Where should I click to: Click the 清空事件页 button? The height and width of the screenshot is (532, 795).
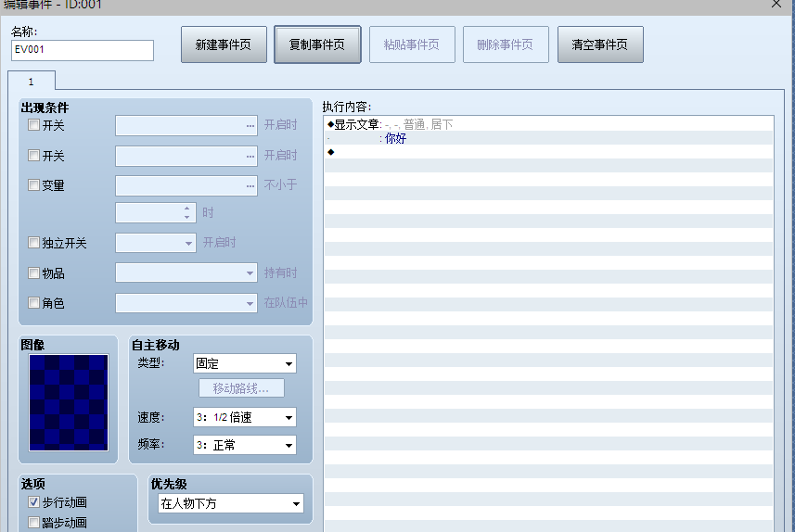coord(600,44)
